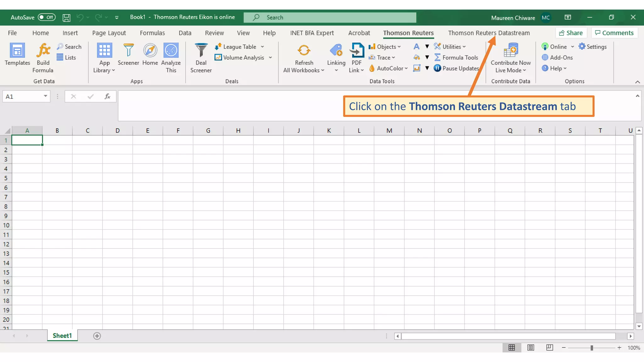Image resolution: width=644 pixels, height=362 pixels.
Task: Click the Insert Function fx button
Action: 107,96
